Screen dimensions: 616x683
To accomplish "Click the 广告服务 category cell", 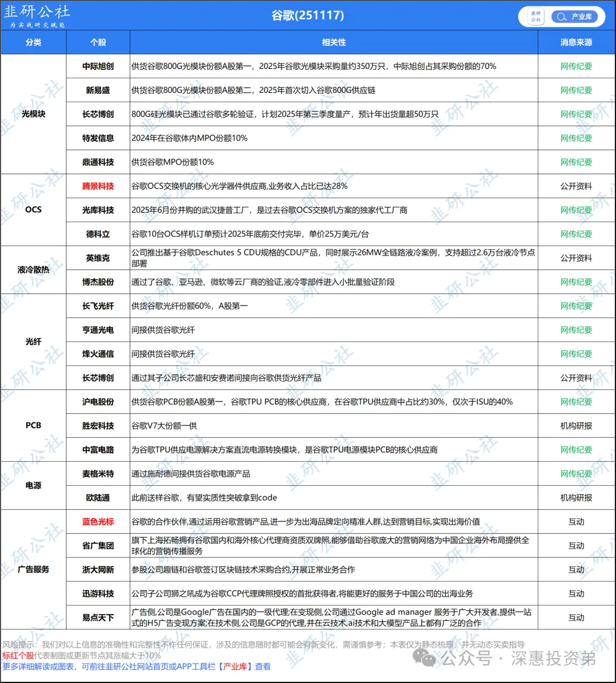I will click(34, 570).
